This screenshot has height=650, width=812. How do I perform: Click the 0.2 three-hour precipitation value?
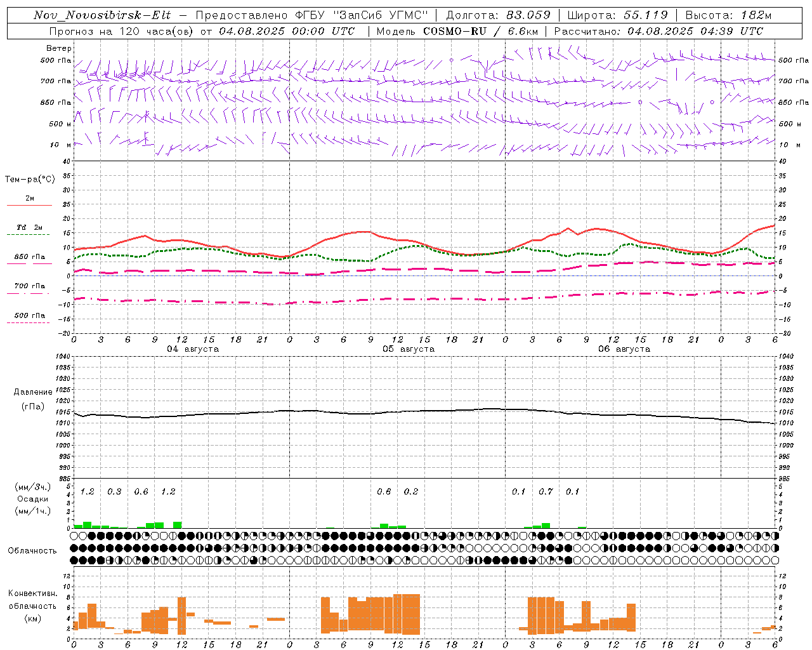coord(411,491)
